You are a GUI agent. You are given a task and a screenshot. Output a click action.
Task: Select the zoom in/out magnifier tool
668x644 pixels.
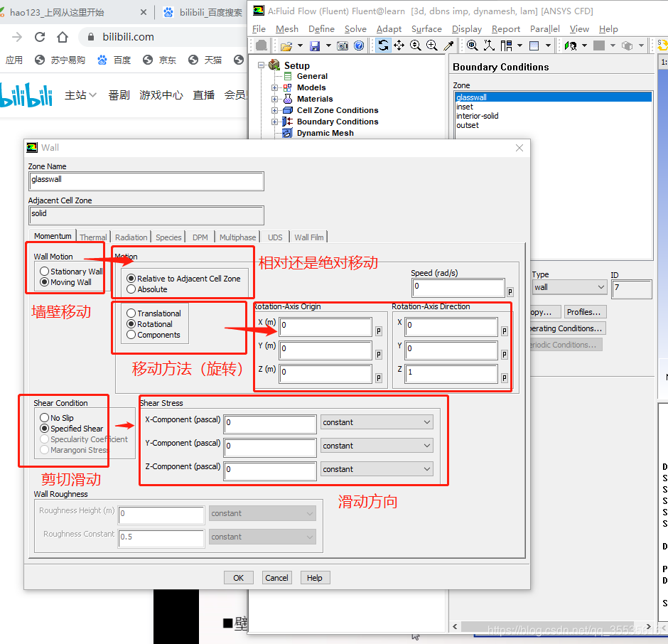416,45
